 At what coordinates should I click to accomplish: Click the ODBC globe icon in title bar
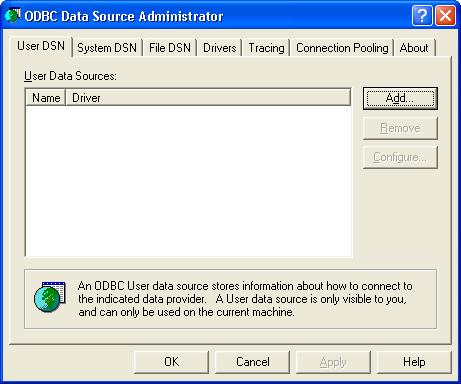(12, 15)
